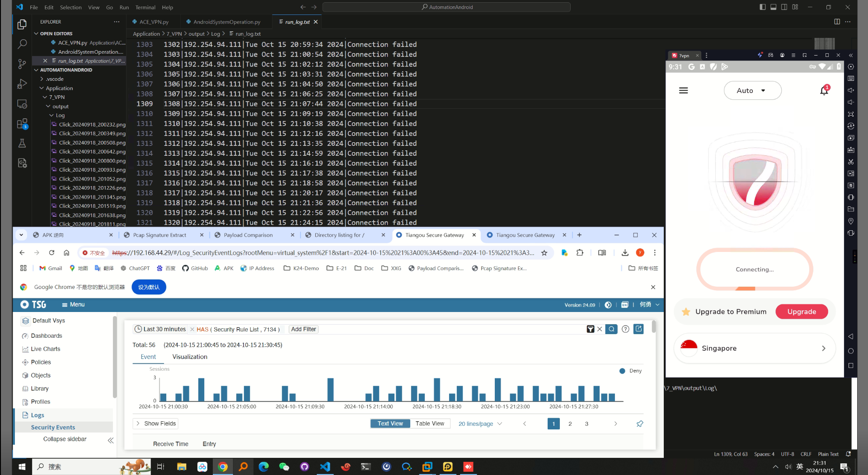Open the Source Control view in VS Code
Image resolution: width=868 pixels, height=475 pixels.
tap(22, 64)
